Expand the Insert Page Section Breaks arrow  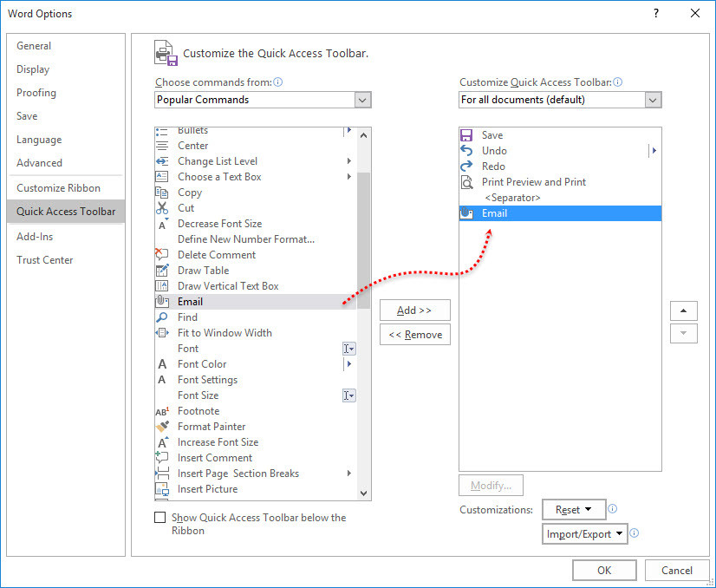point(348,474)
